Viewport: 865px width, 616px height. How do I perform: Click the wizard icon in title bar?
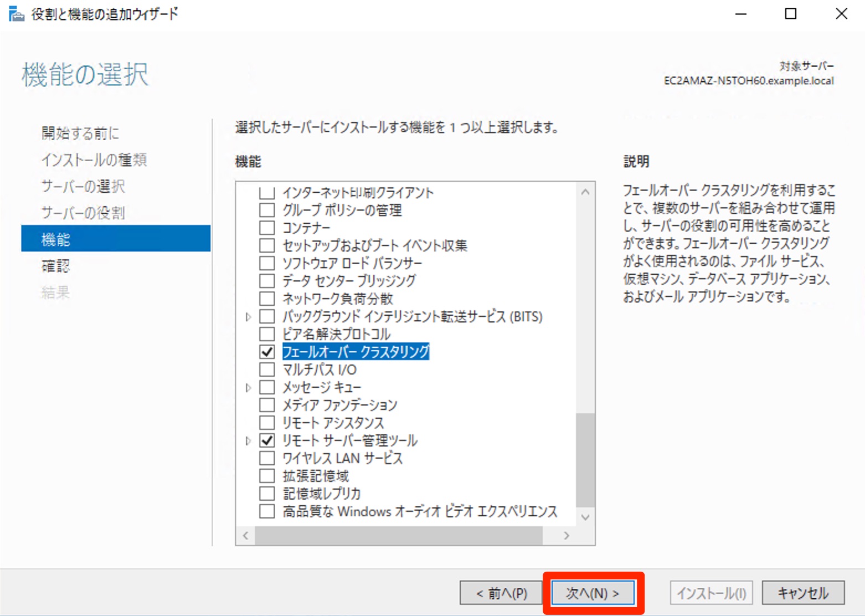tap(17, 14)
